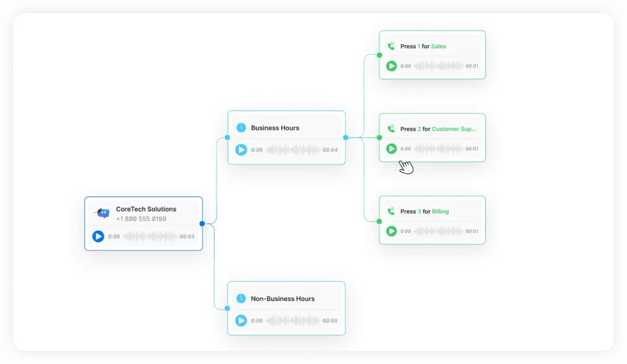Select the Non-Business Hours node title
The height and width of the screenshot is (364, 627).
pyautogui.click(x=282, y=299)
